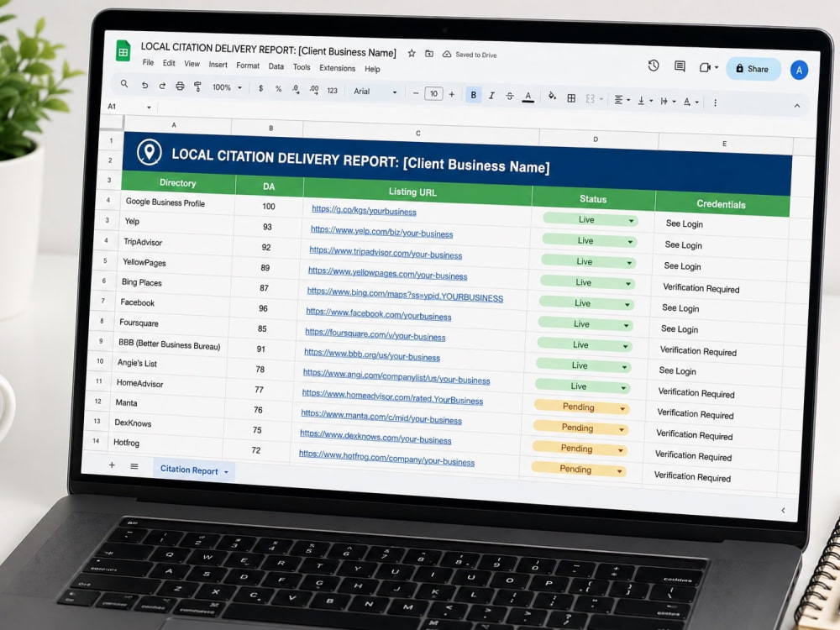Open the Edit menu
The width and height of the screenshot is (840, 630).
[x=169, y=63]
